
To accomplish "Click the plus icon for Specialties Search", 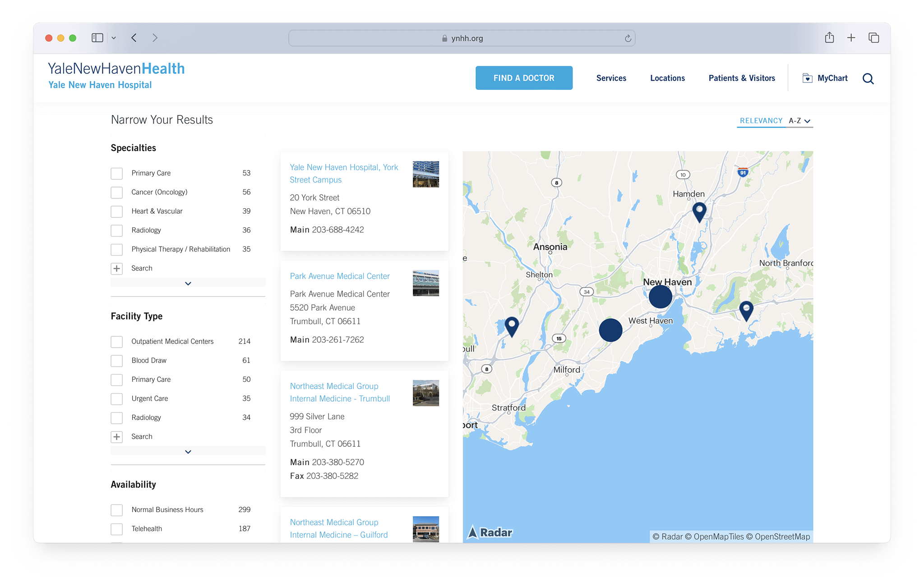I will (117, 268).
